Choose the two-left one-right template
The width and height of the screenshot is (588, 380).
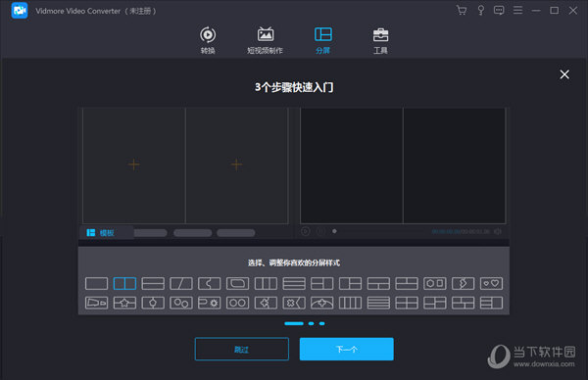[322, 284]
